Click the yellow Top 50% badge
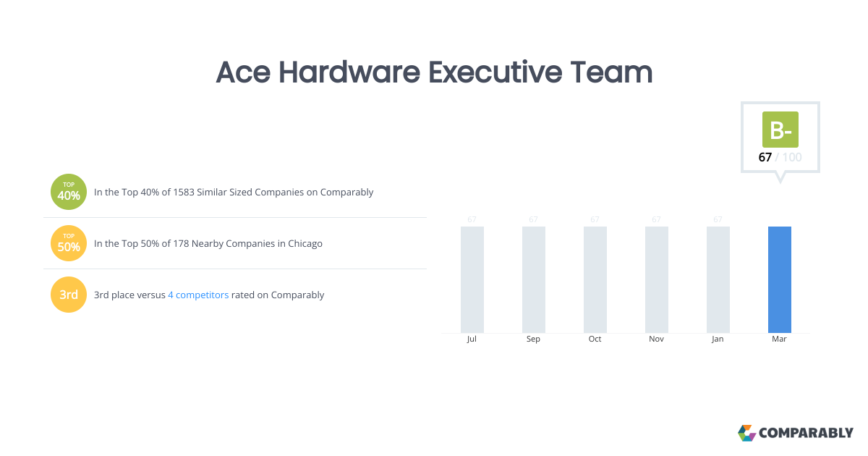868x456 pixels. click(x=69, y=243)
